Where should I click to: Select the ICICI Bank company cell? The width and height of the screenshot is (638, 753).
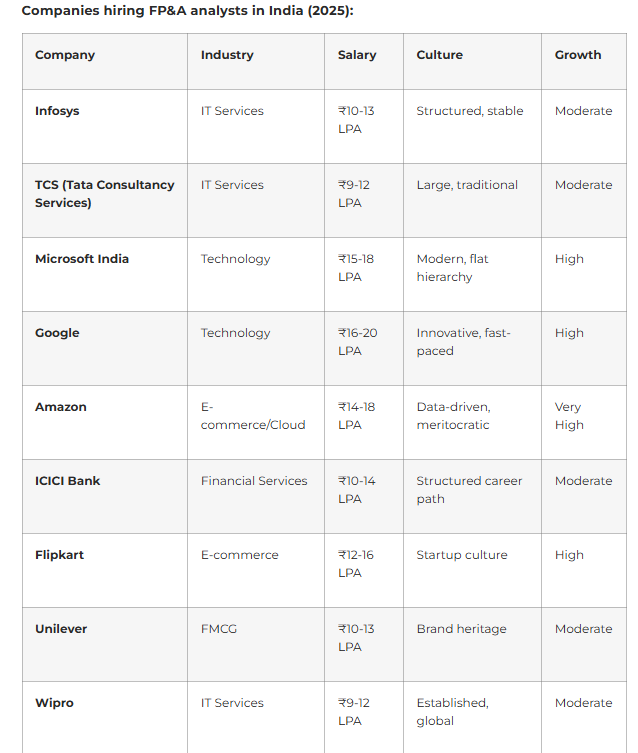pos(68,481)
